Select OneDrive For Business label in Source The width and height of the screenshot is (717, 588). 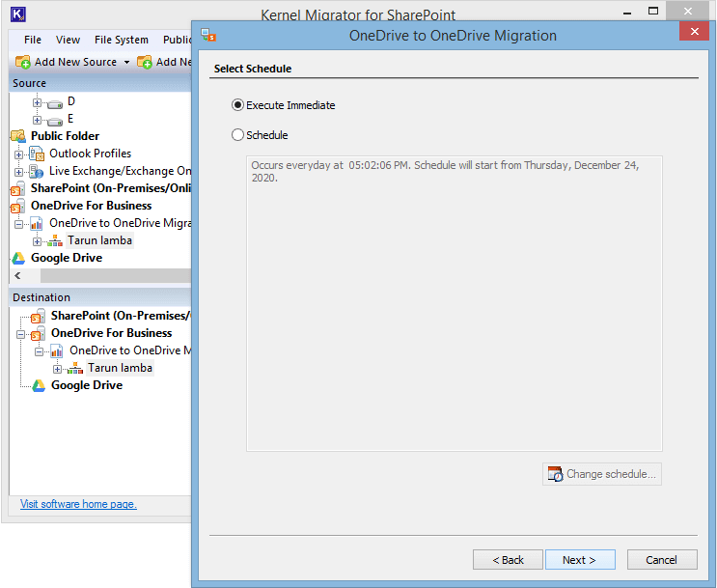[x=91, y=206]
